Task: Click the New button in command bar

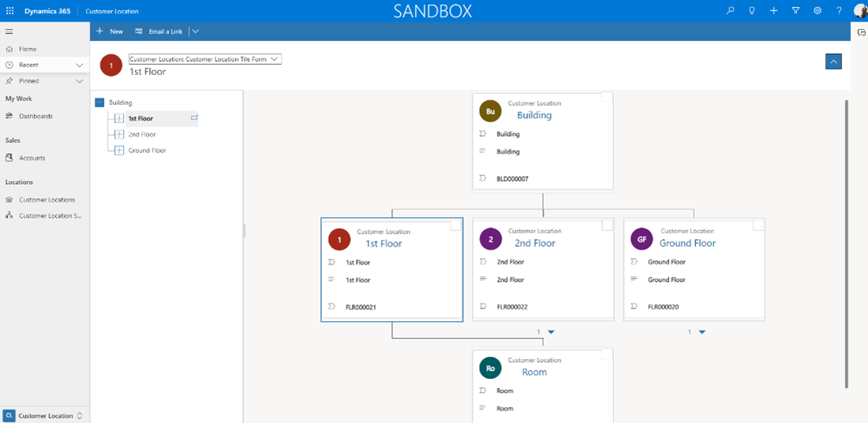Action: [110, 32]
